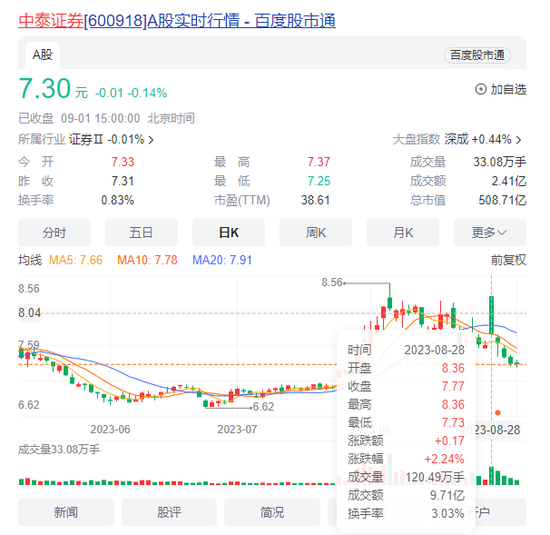
Task: Click the orange dot marker below candlesticks
Action: [x=497, y=413]
